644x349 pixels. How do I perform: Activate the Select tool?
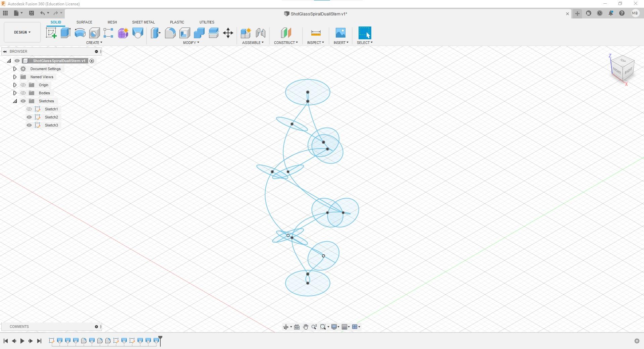pos(365,33)
